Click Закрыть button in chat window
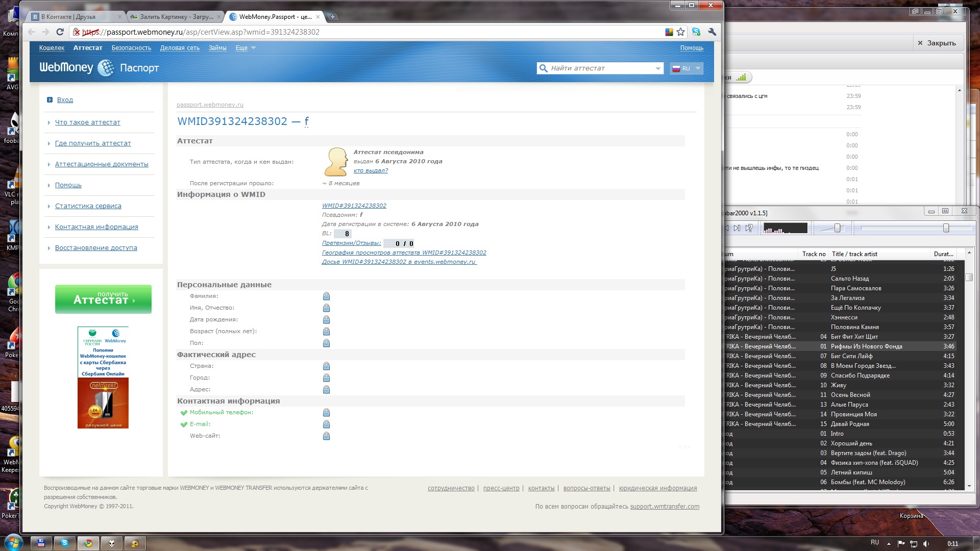Screen dimensions: 980x551 tap(937, 43)
